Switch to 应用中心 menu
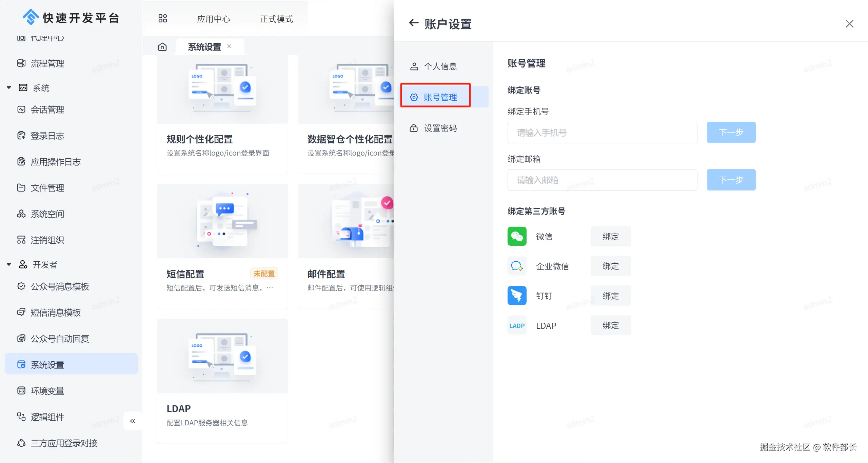This screenshot has height=463, width=868. 213,19
